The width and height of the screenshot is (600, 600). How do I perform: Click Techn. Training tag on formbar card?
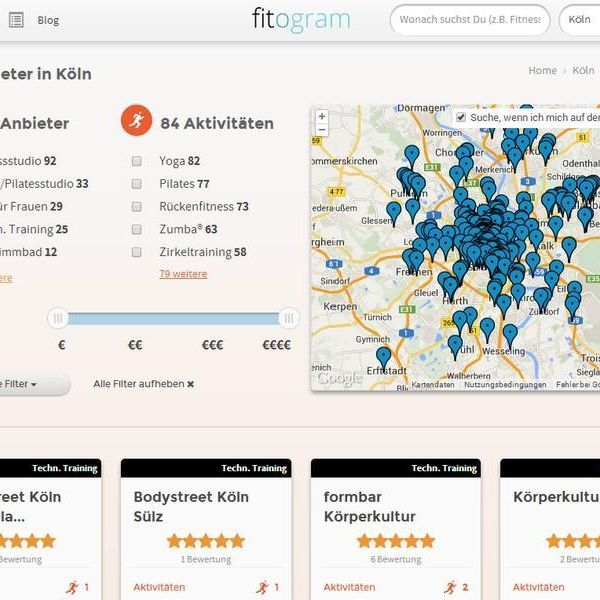coord(444,468)
